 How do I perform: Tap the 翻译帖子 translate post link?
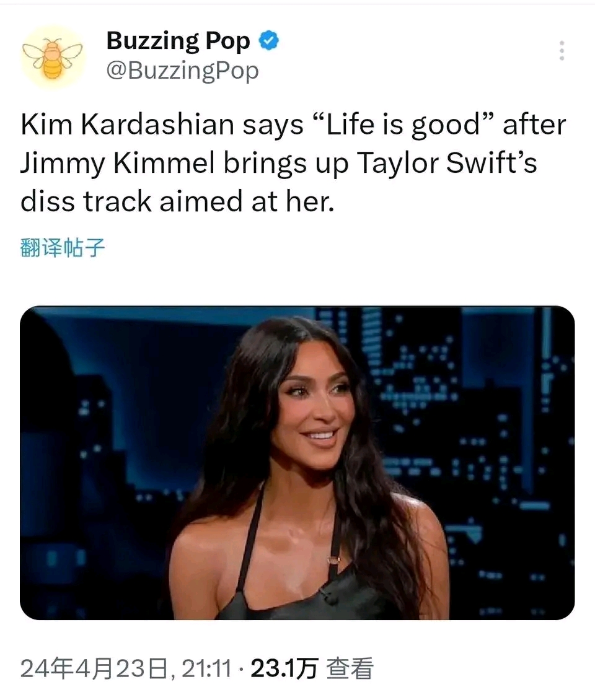point(63,248)
